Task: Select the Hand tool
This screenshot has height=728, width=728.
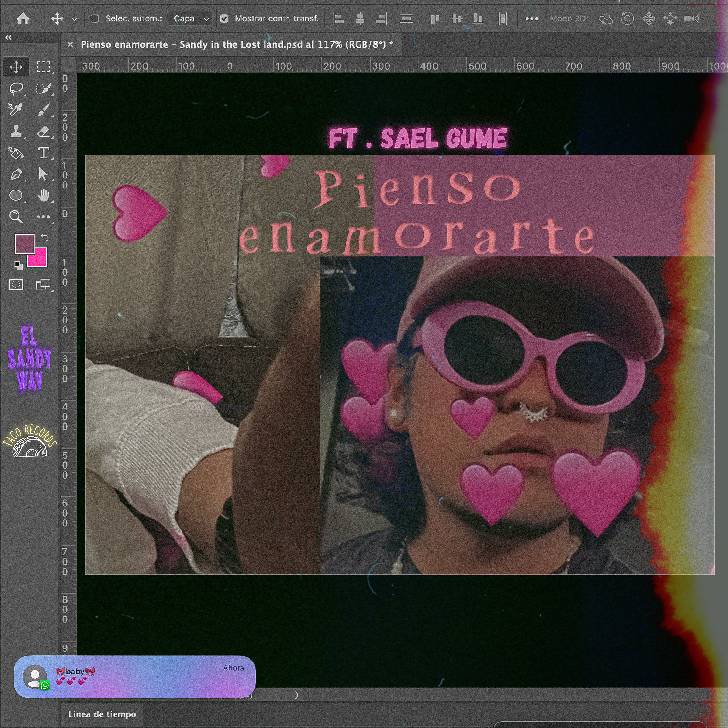Action: coord(43,196)
